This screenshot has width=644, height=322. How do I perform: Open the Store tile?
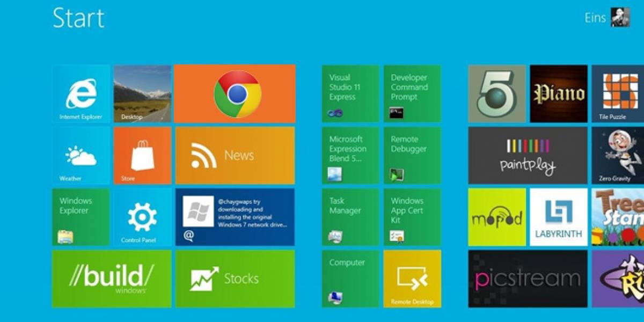pos(143,156)
